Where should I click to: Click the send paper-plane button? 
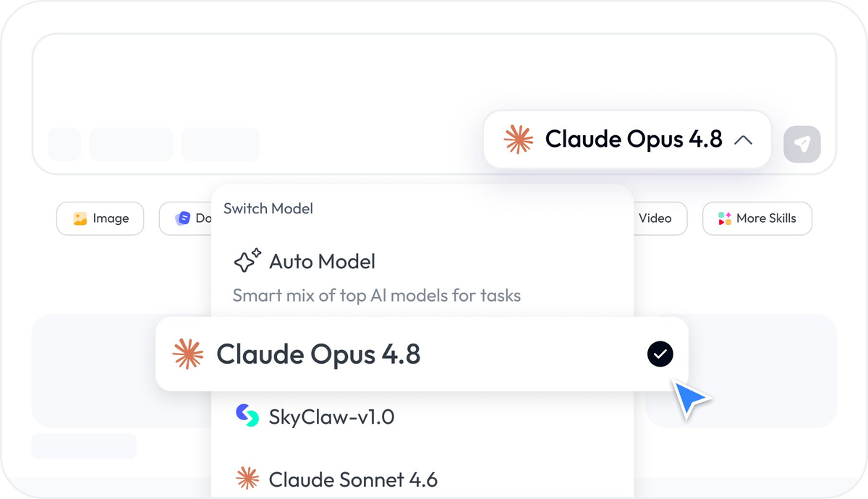(x=802, y=144)
